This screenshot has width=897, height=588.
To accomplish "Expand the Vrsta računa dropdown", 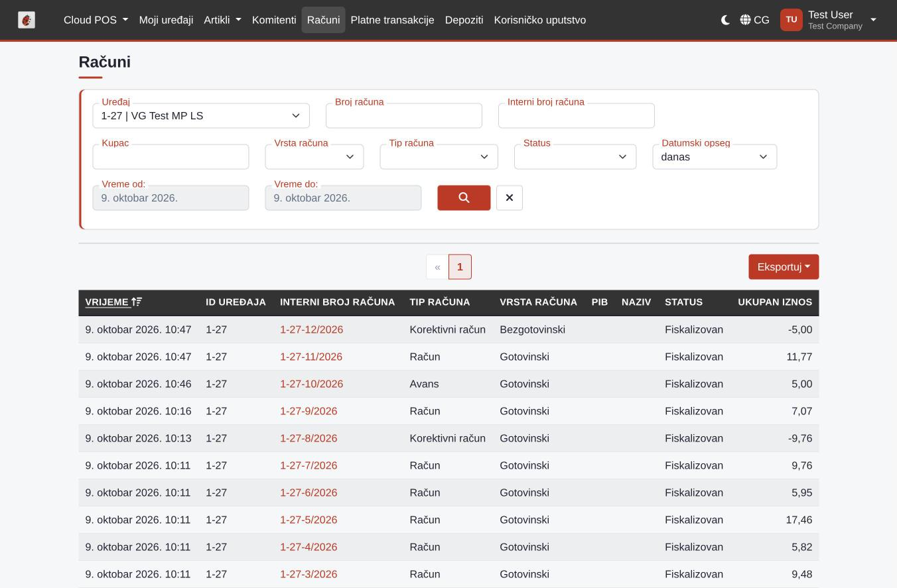I will tap(314, 156).
